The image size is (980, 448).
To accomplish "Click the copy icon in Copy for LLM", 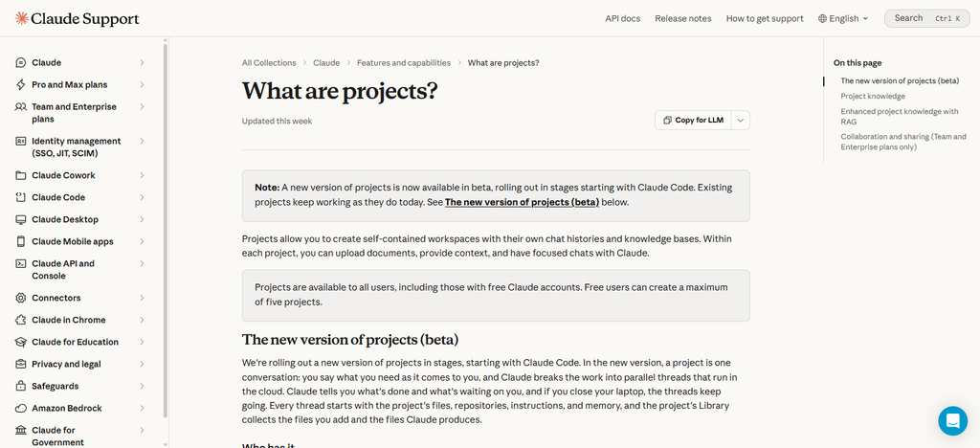I will pos(667,120).
